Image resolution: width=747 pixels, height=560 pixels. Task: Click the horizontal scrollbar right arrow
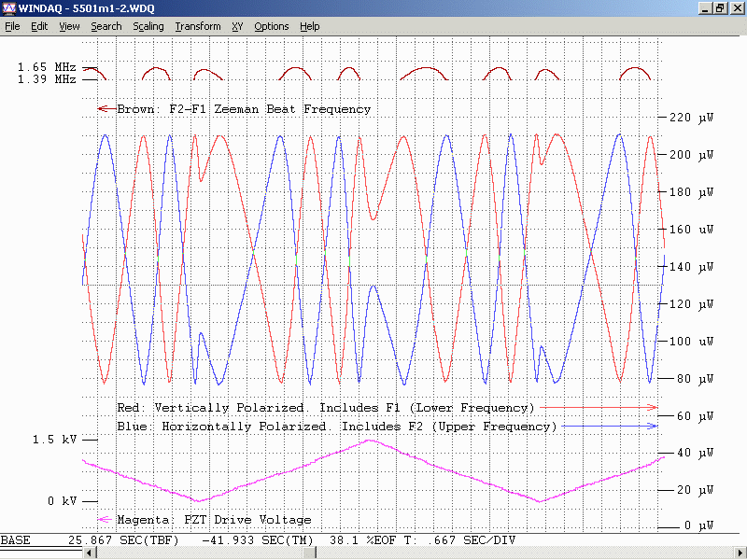739,553
